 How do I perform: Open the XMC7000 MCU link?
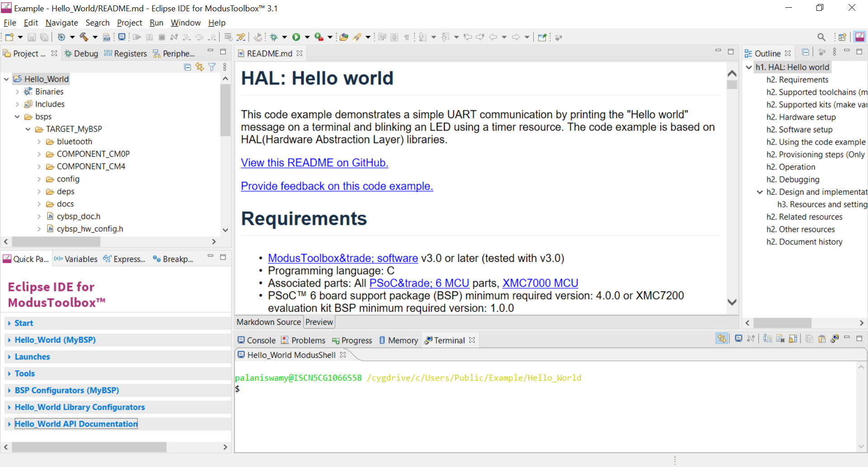[x=540, y=283]
